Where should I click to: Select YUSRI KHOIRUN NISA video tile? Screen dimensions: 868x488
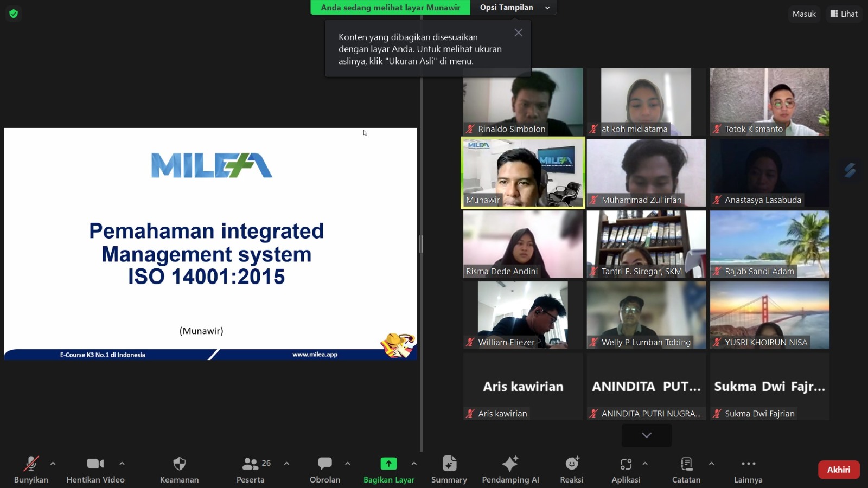click(x=770, y=315)
